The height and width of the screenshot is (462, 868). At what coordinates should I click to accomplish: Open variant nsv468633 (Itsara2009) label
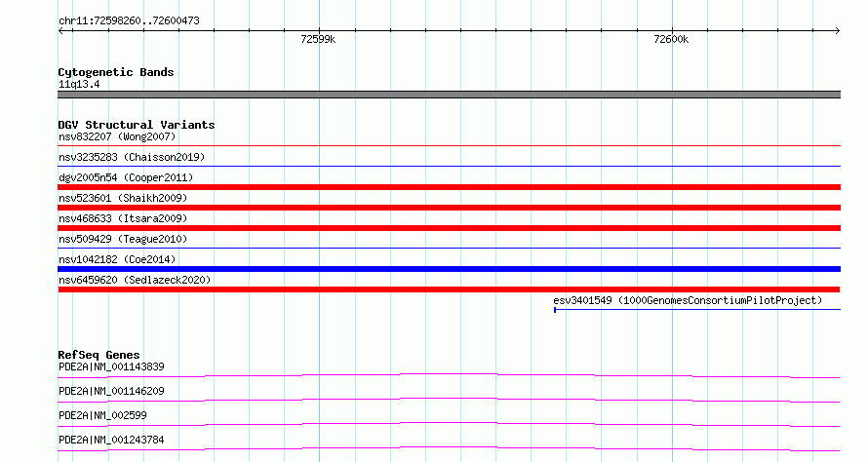tap(123, 218)
